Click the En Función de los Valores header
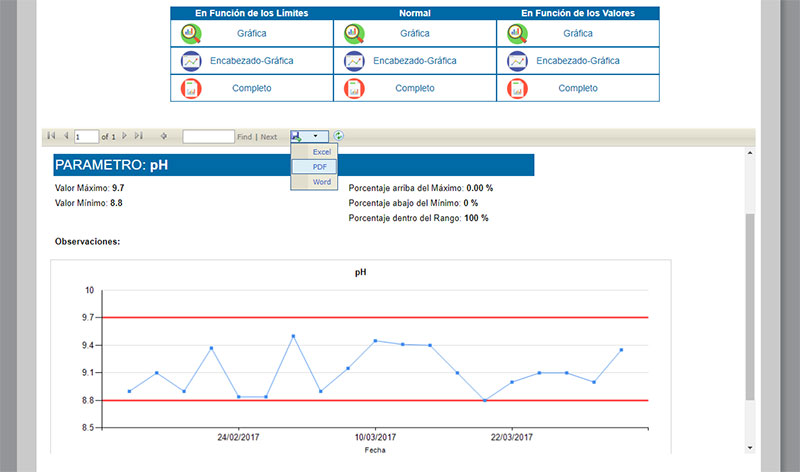Viewport: 800px width, 472px height. coord(578,13)
